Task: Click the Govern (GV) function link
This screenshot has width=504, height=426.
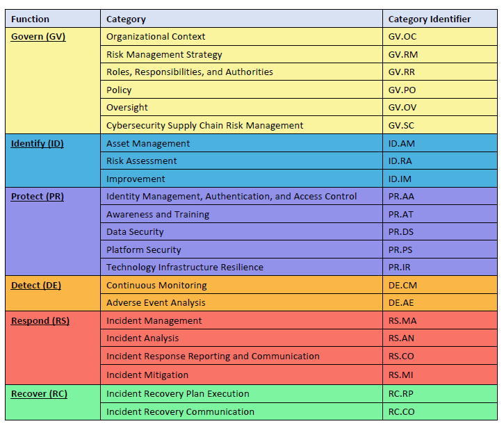Action: [38, 37]
